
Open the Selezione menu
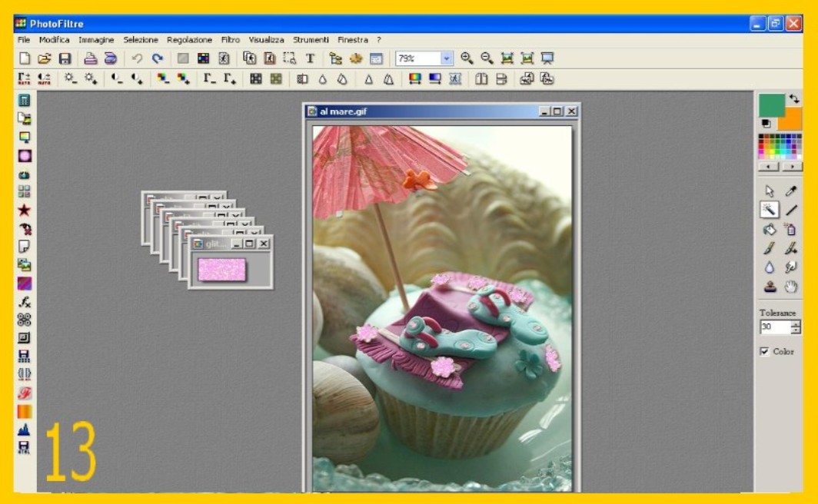tap(141, 39)
